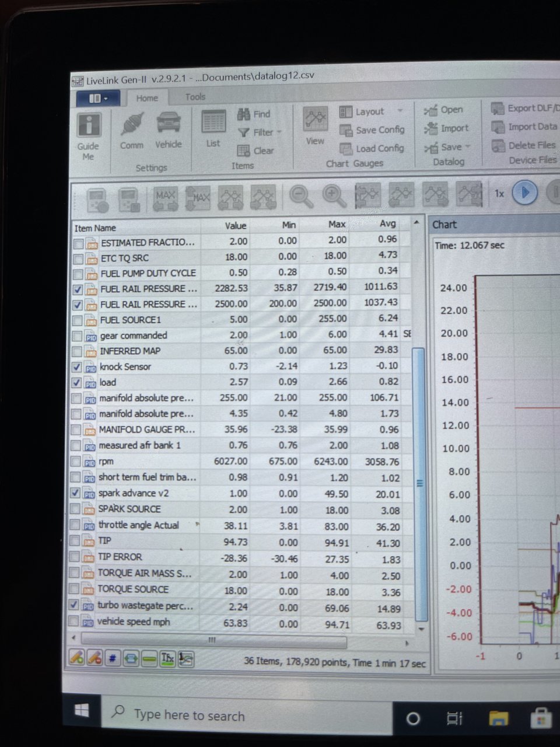Check the vehicle speed mph checkbox

(x=73, y=622)
